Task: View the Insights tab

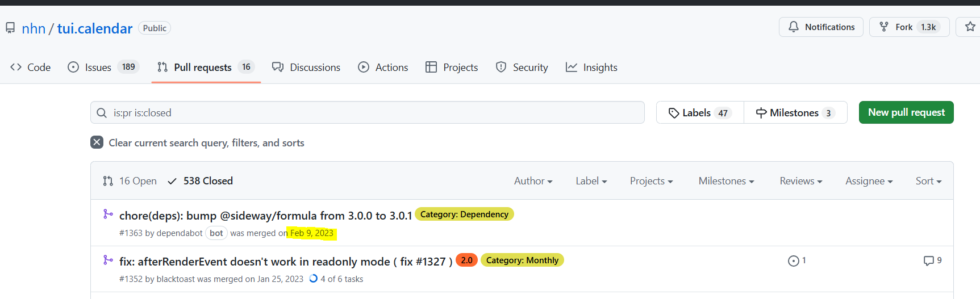Action: click(x=591, y=67)
